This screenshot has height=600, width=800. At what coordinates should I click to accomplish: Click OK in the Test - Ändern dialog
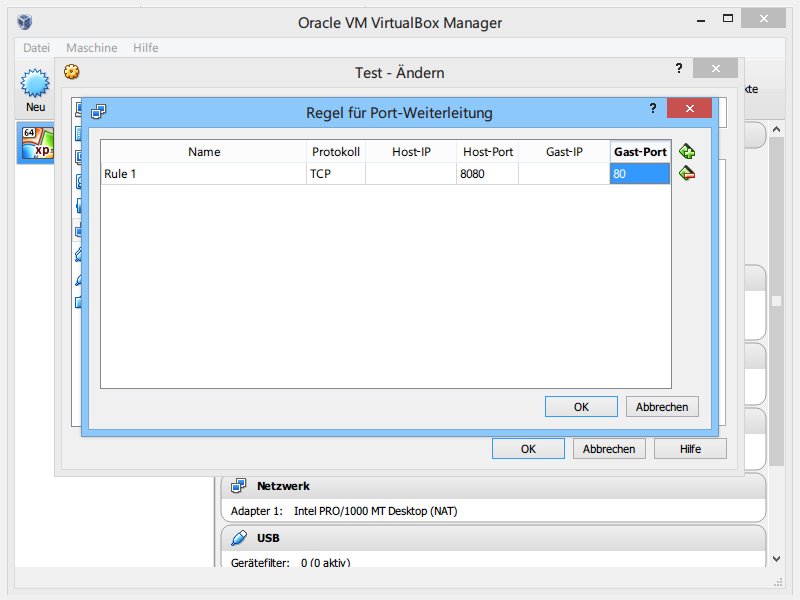click(528, 448)
